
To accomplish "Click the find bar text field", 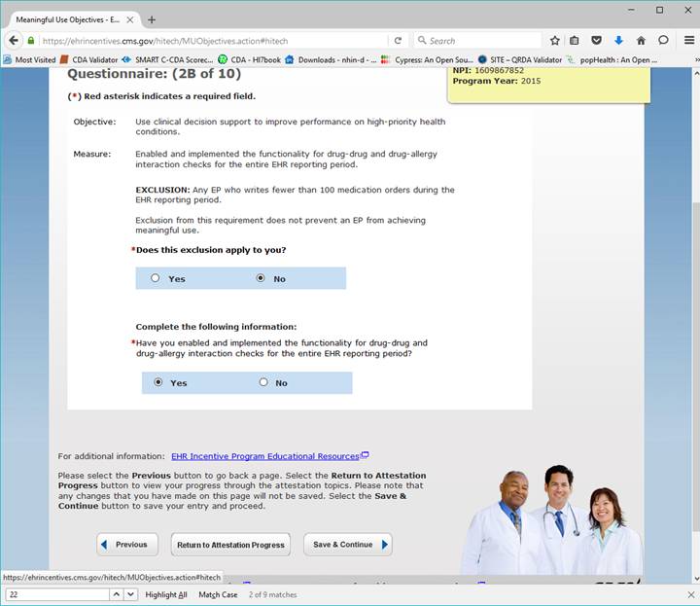I will 53,594.
